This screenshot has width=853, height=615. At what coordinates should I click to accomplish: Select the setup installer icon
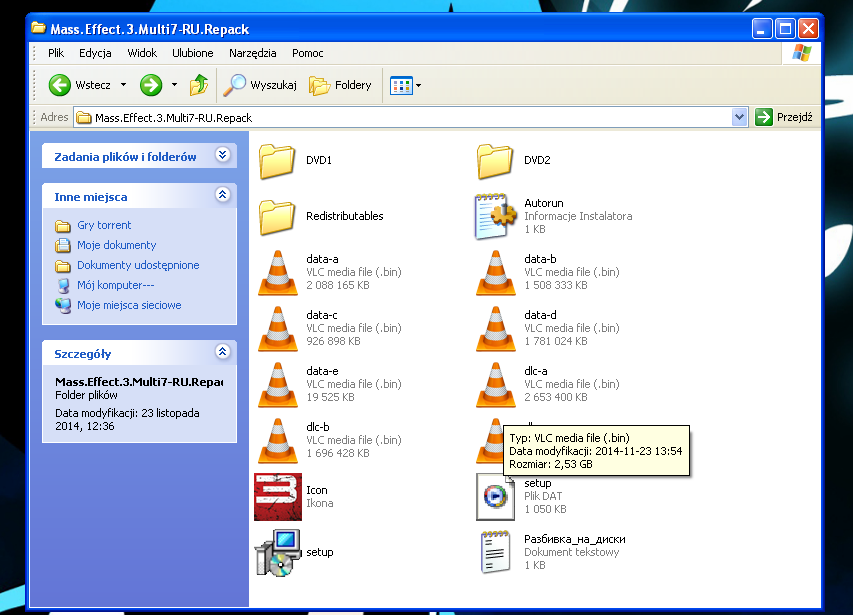[278, 553]
